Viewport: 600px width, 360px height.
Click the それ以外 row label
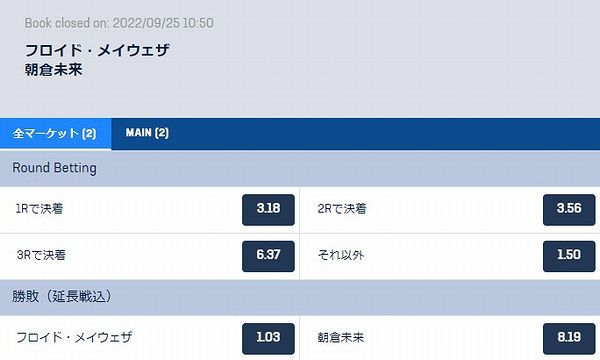coord(341,255)
